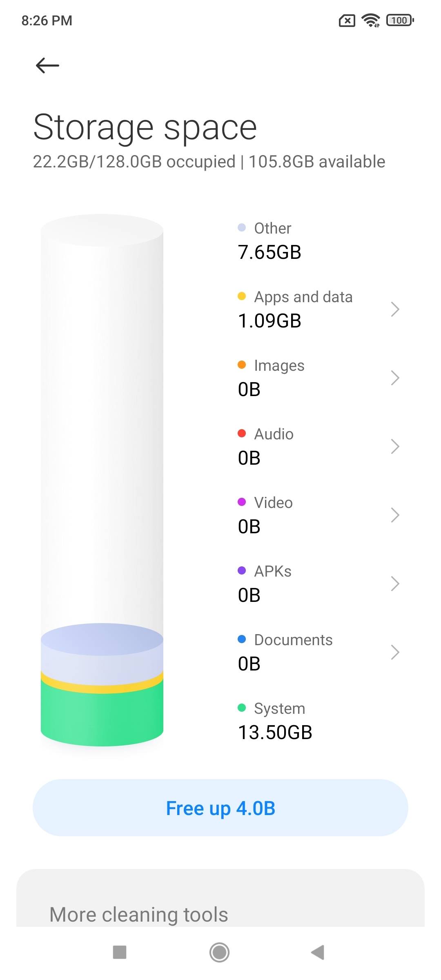Screen dimensions: 441x980
Task: Tap the recent apps square button
Action: tap(120, 952)
